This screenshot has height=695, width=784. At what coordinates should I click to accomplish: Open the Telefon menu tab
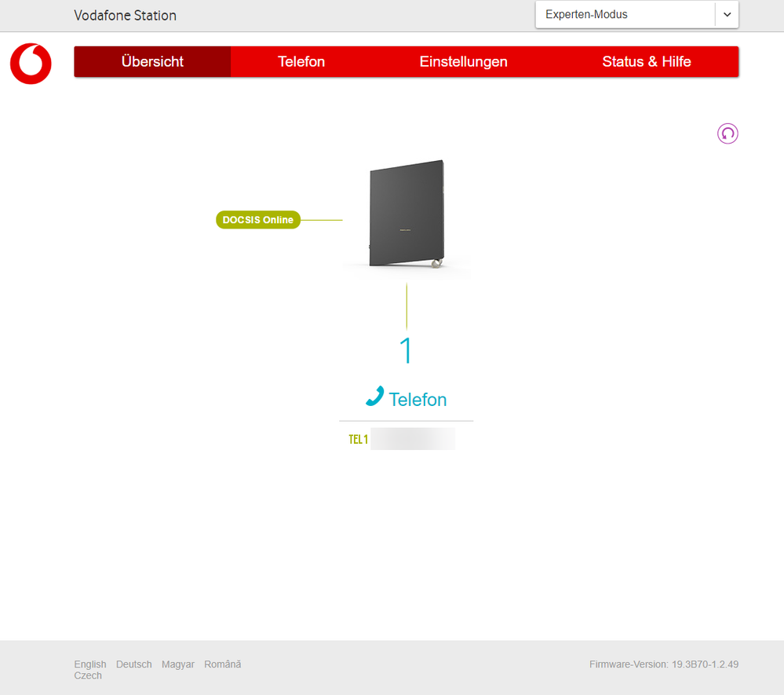click(301, 61)
